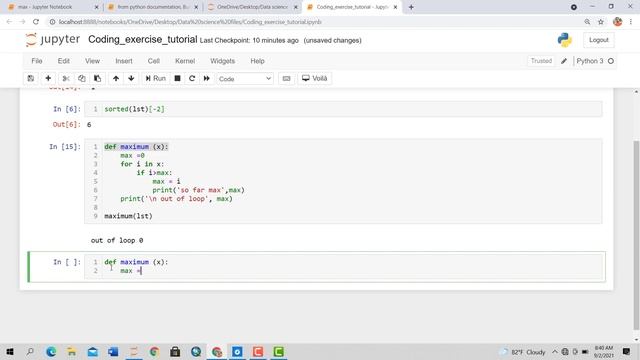Open the notification center icon

626,351
